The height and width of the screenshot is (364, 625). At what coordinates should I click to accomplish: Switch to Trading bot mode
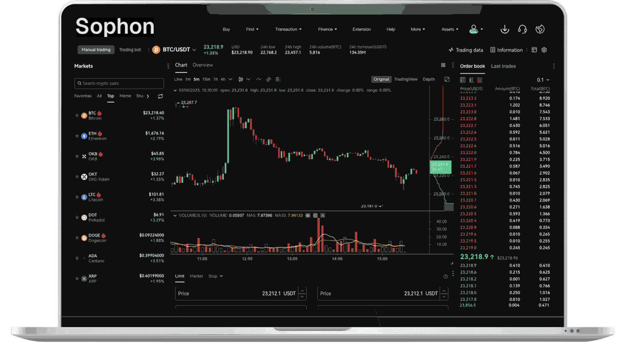(130, 50)
